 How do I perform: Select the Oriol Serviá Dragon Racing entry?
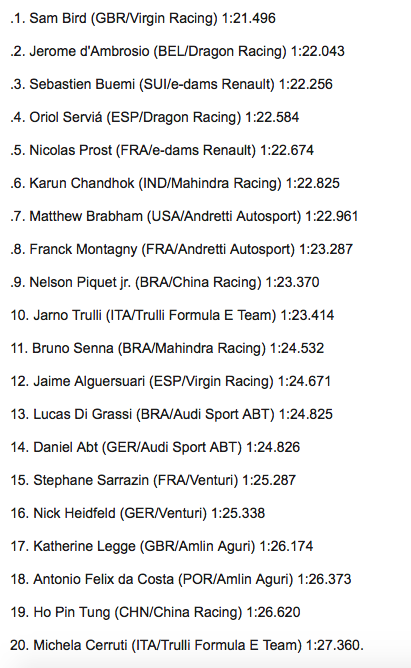[x=155, y=118]
